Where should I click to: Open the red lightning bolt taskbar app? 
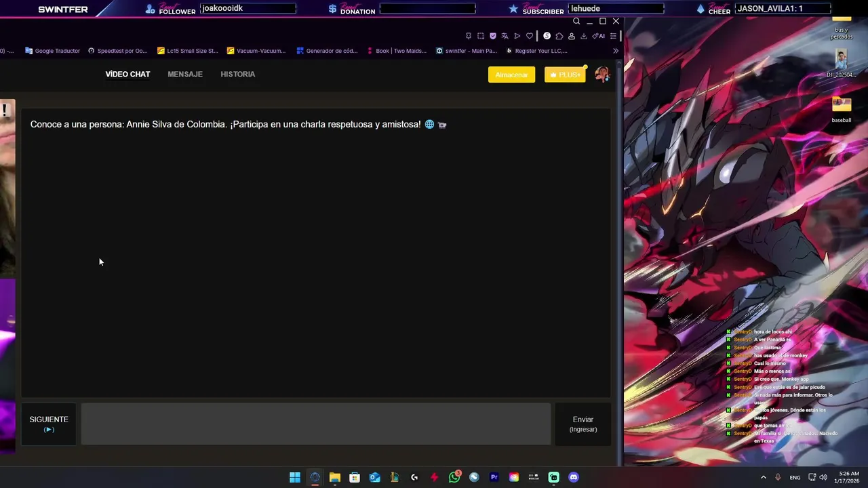pos(434,477)
